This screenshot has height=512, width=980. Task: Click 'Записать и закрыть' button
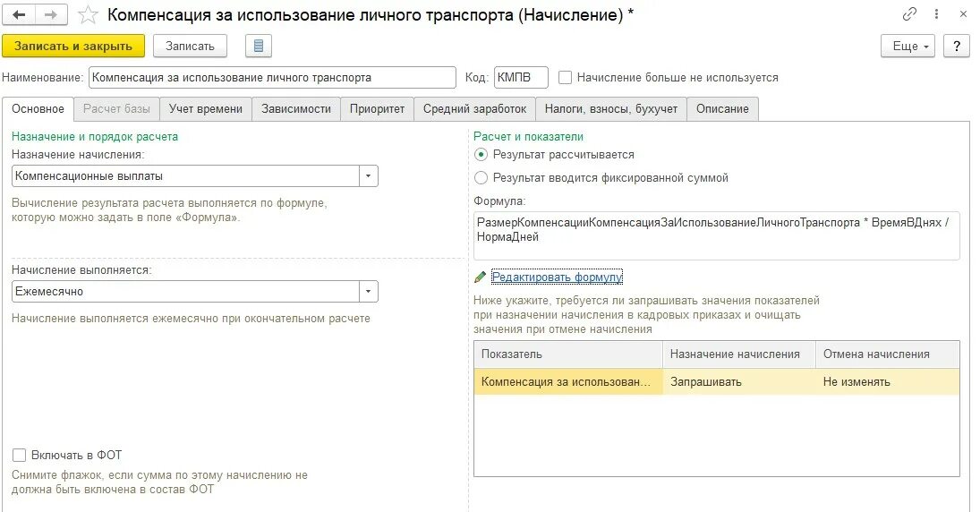(x=73, y=47)
